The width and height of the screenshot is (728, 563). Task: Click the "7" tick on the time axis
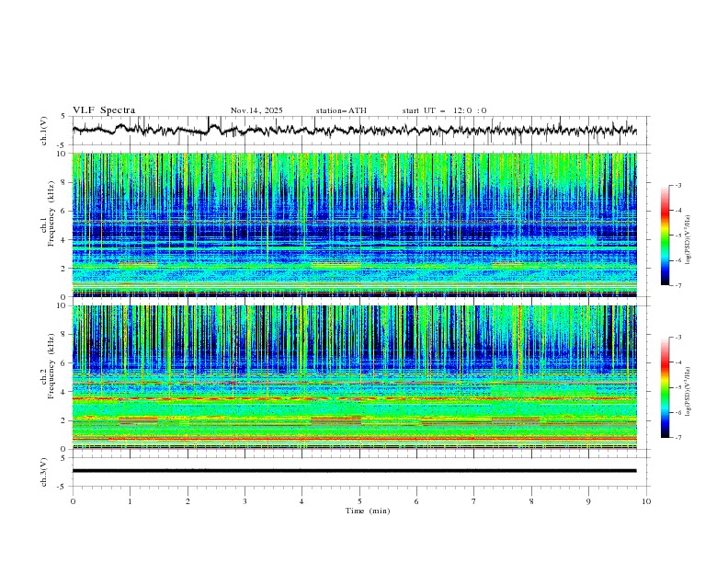(474, 501)
